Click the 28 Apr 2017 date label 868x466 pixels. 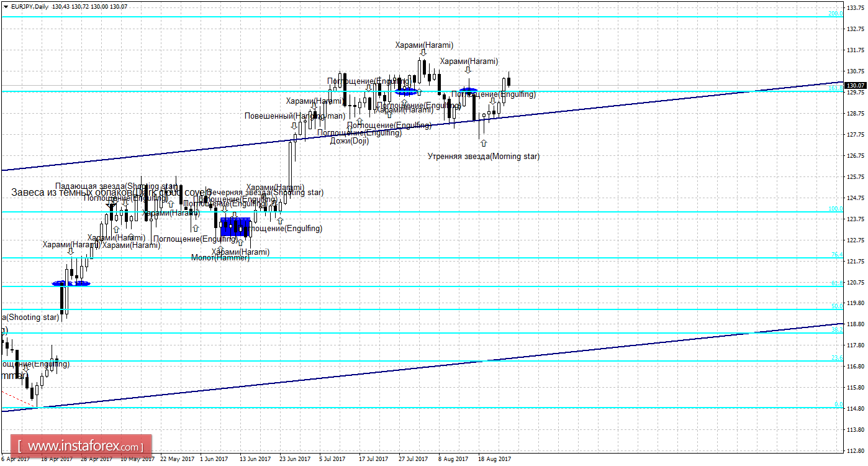(x=97, y=459)
